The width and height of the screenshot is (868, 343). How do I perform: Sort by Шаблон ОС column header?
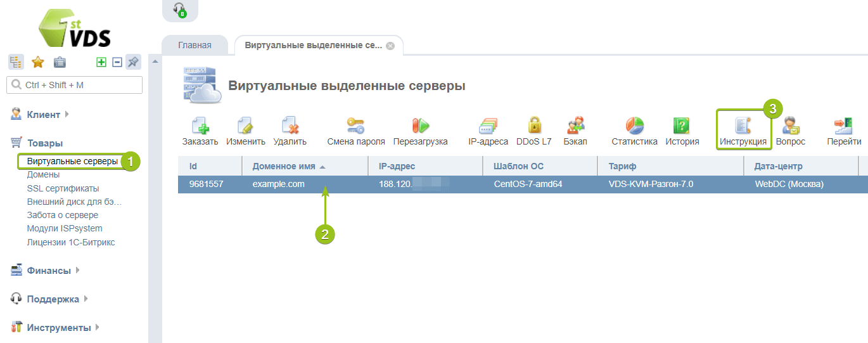click(x=540, y=167)
